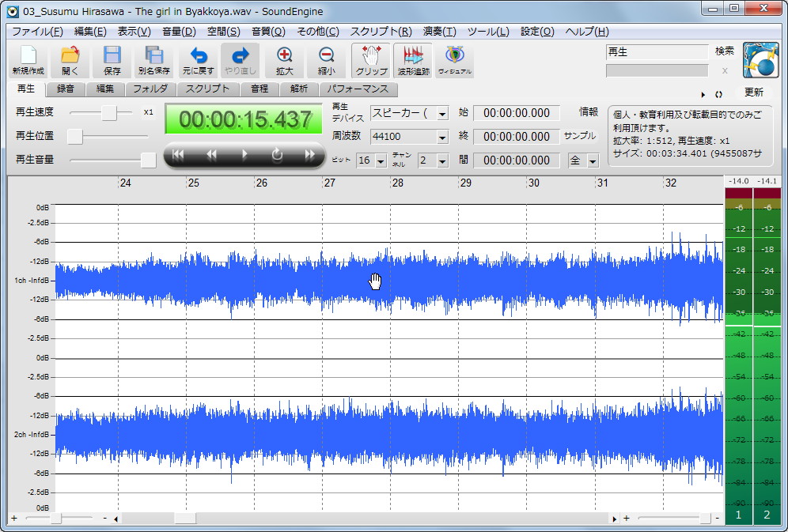Viewport: 788px width, 532px height.
Task: Click the 再生速度 slider handle
Action: [x=109, y=113]
